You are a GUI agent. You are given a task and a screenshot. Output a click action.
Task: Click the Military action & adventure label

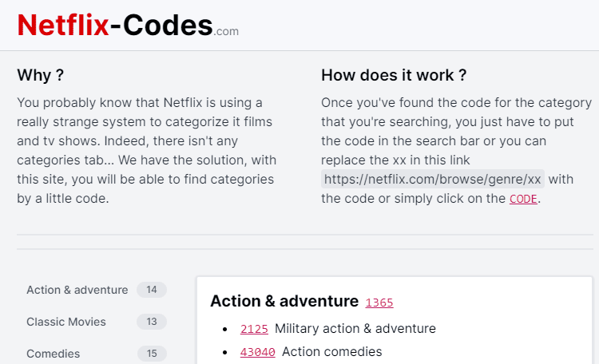point(355,329)
